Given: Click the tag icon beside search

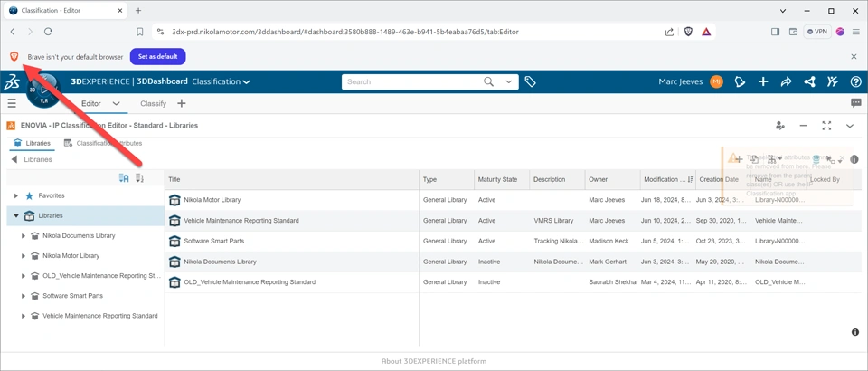Looking at the screenshot, I should tap(531, 82).
